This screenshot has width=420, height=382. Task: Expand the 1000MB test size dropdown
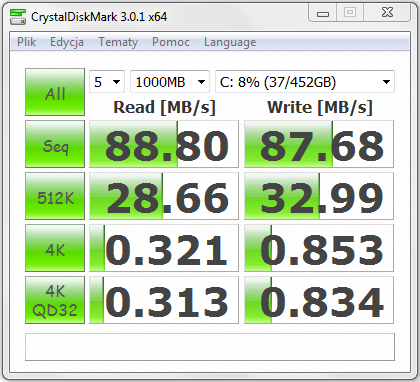170,82
